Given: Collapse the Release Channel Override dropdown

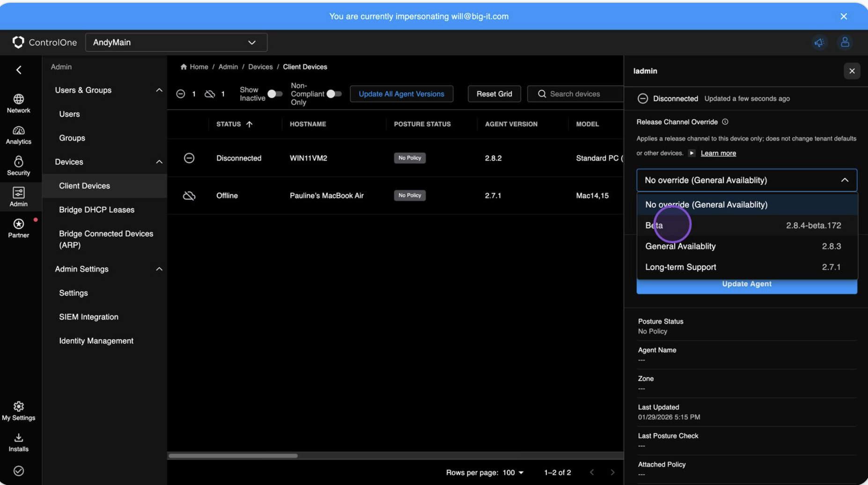Looking at the screenshot, I should coord(845,180).
